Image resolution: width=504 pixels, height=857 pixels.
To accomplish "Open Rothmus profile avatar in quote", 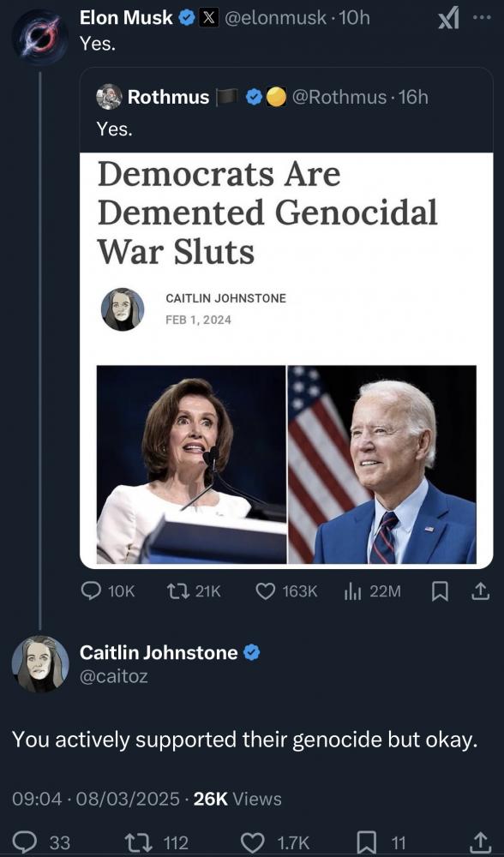I will [110, 98].
